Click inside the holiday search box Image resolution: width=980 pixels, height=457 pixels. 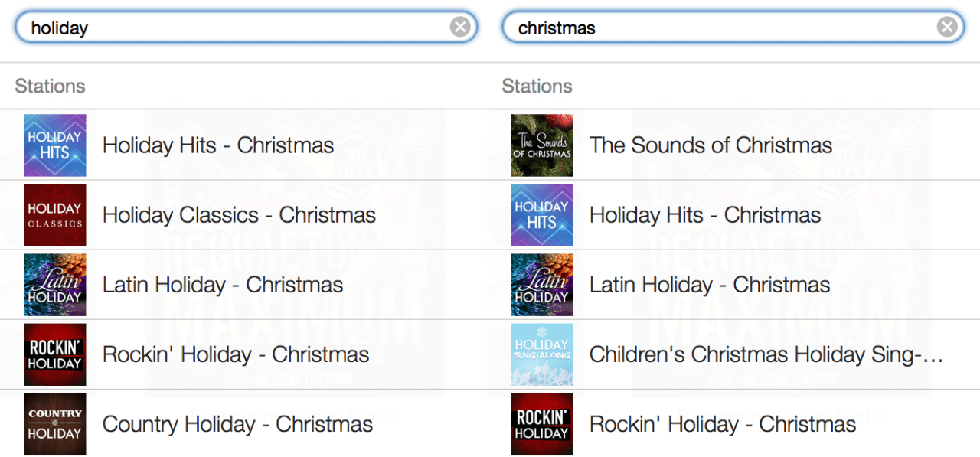(230, 28)
